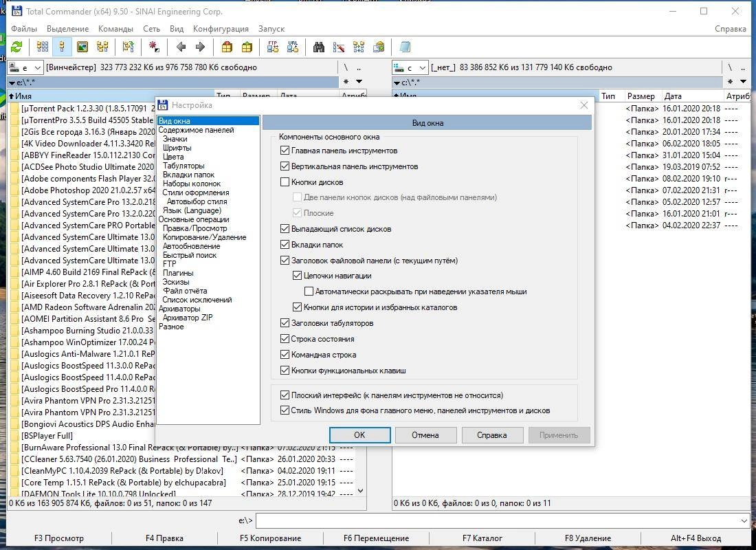The height and width of the screenshot is (550, 756).
Task: Confirm settings with the OK button
Action: (359, 435)
